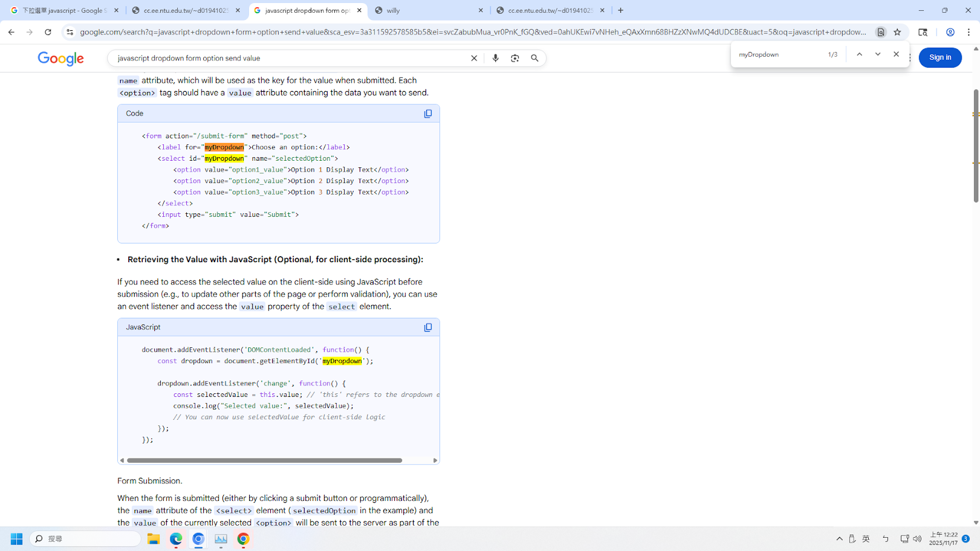Clear the Google search box text
Image resolution: width=980 pixels, height=551 pixels.
[474, 58]
